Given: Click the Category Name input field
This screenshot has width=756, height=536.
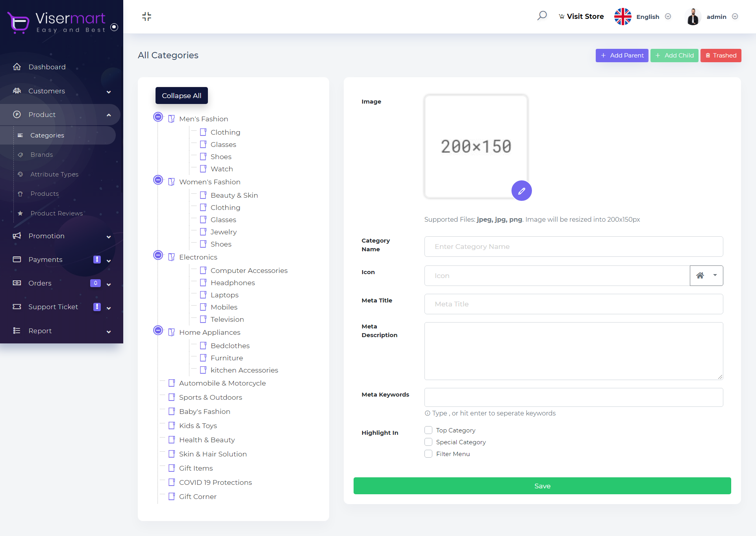Looking at the screenshot, I should pos(573,247).
